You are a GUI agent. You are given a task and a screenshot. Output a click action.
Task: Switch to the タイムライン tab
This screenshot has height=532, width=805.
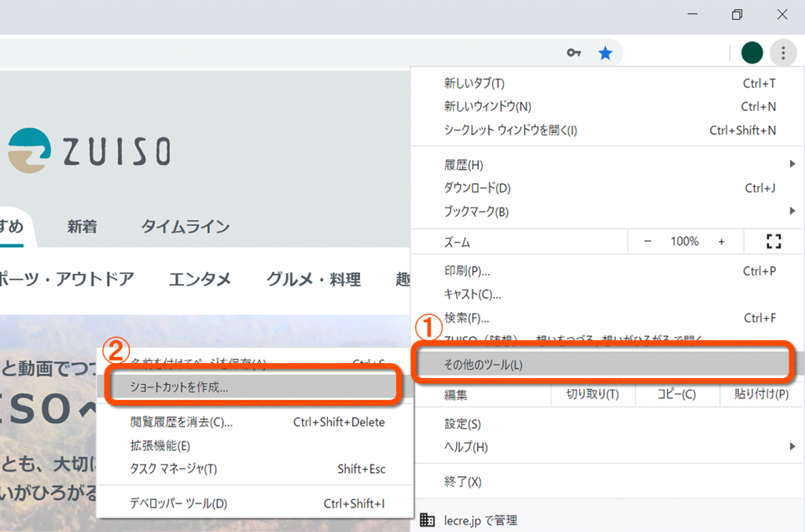click(185, 227)
